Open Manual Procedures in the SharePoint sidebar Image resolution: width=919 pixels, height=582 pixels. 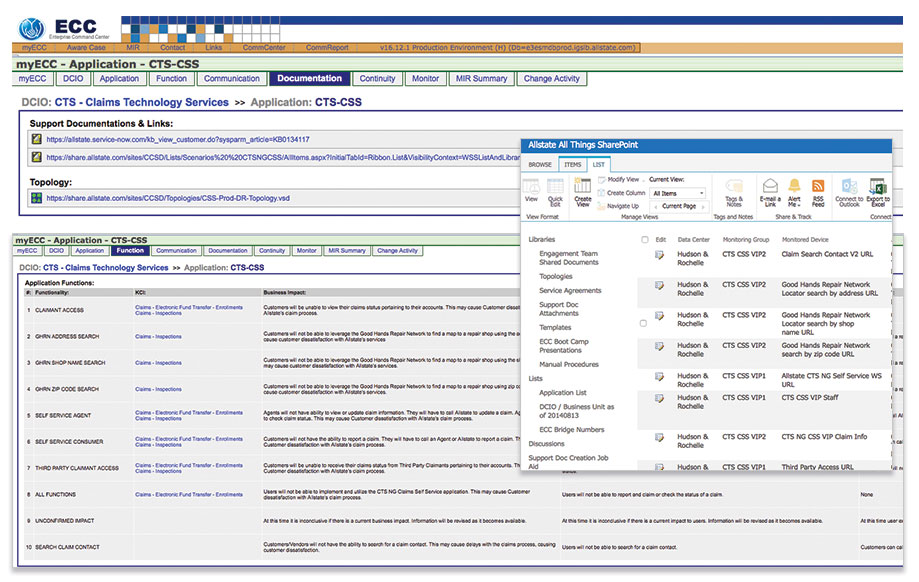coord(569,365)
